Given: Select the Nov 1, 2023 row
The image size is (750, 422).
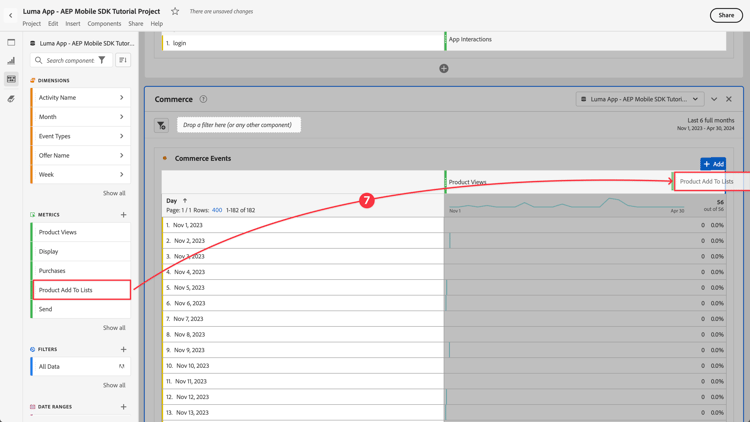Looking at the screenshot, I should 303,225.
